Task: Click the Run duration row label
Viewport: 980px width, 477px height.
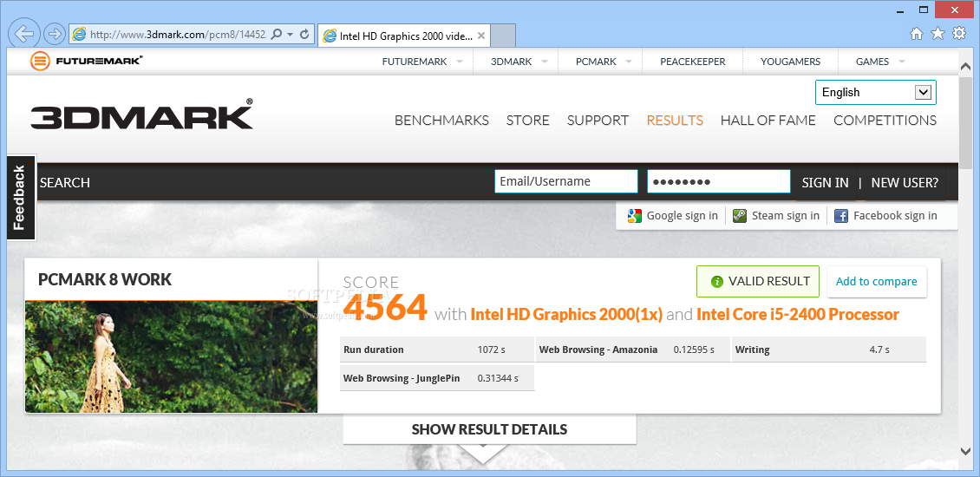Action: 374,350
